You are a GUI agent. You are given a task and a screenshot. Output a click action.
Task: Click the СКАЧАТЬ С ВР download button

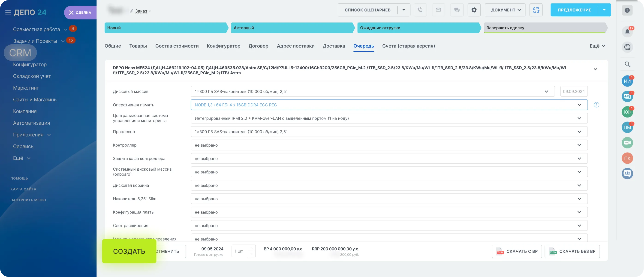[517, 252]
